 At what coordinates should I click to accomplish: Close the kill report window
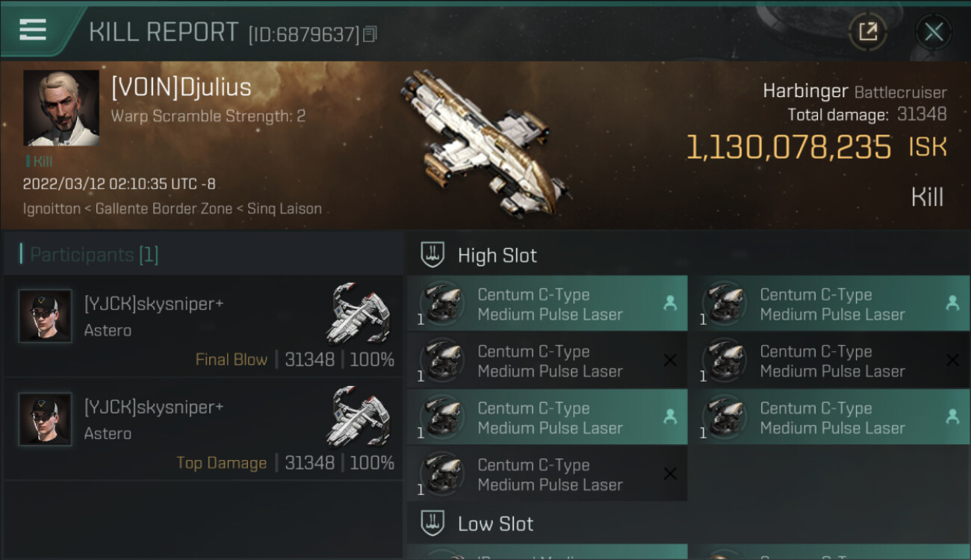(934, 32)
